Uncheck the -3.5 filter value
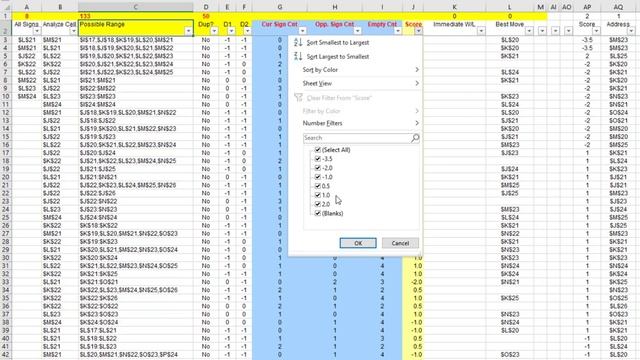 [318, 159]
